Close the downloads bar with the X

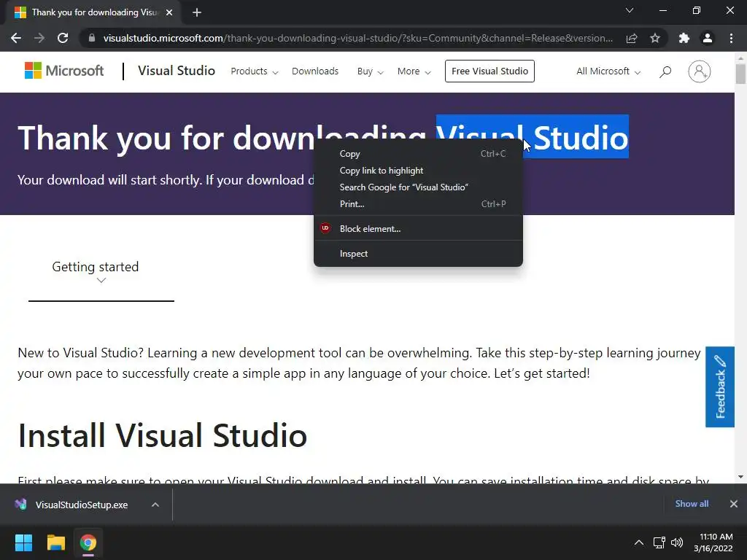734,504
